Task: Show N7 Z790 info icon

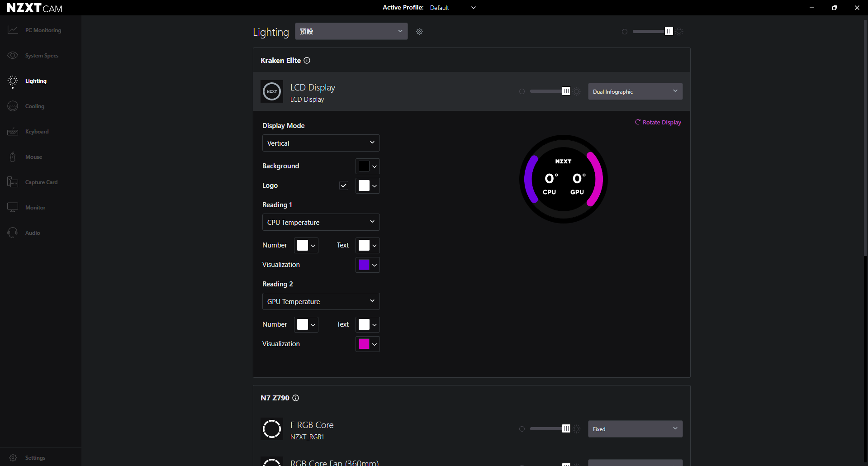Action: pos(295,398)
